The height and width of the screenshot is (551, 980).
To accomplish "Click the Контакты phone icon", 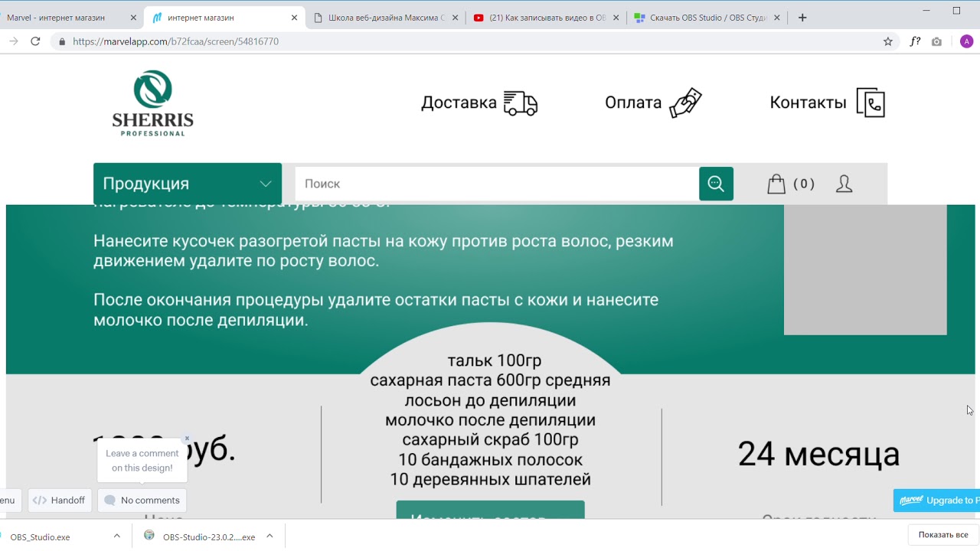I will (871, 103).
